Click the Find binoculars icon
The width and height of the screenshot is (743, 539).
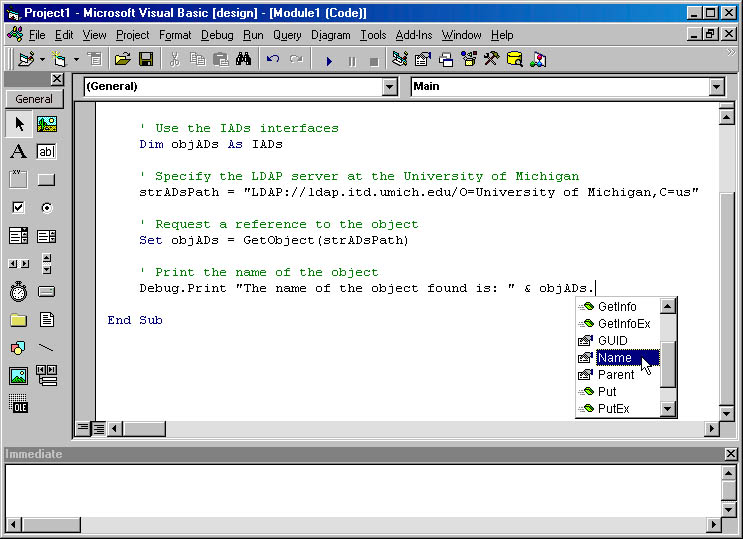[x=242, y=60]
